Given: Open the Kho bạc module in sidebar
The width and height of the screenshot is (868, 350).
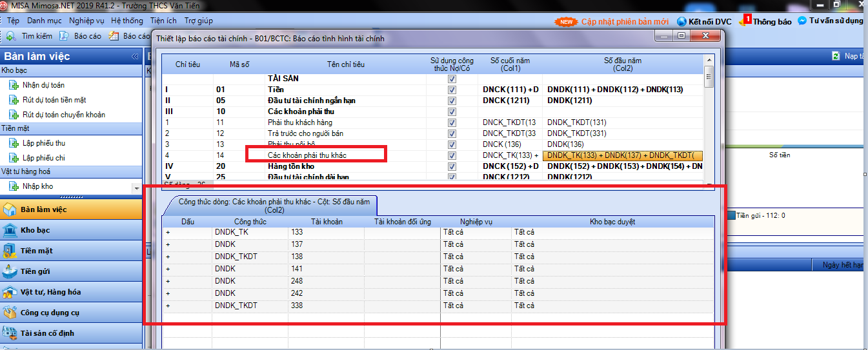Looking at the screenshot, I should click(x=35, y=230).
